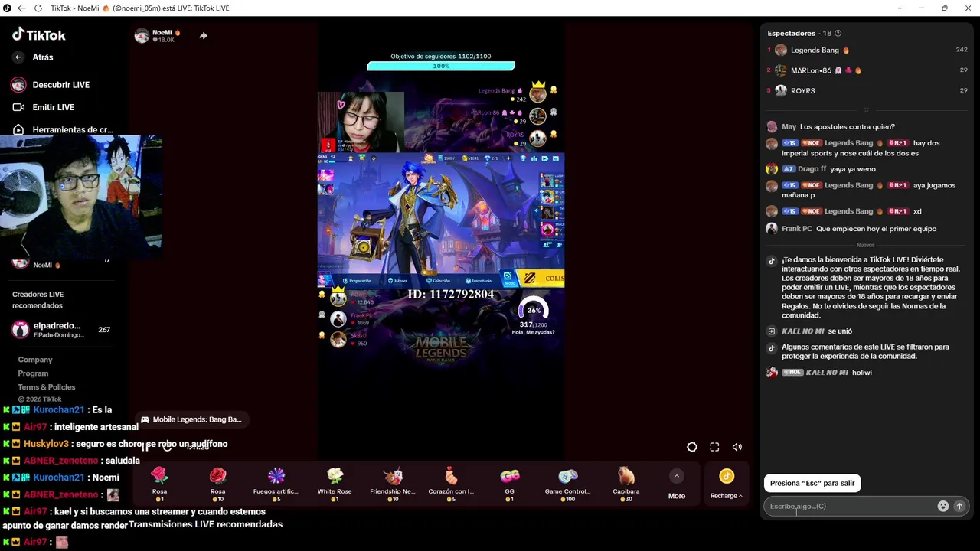Mute the live stream volume
This screenshot has width=980, height=551.
737,447
